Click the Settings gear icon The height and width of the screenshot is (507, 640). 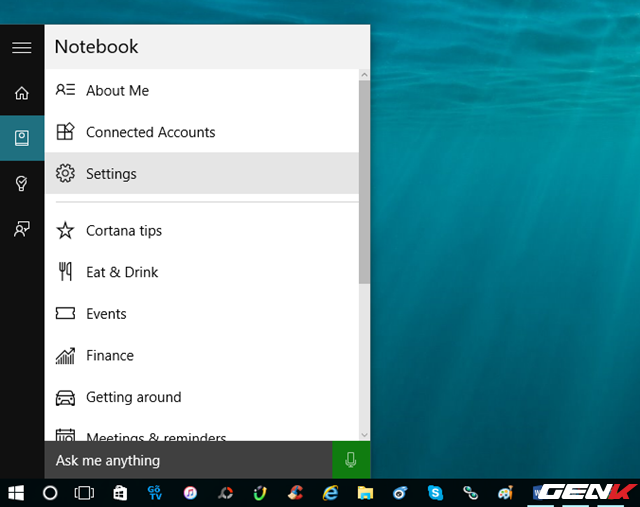65,173
